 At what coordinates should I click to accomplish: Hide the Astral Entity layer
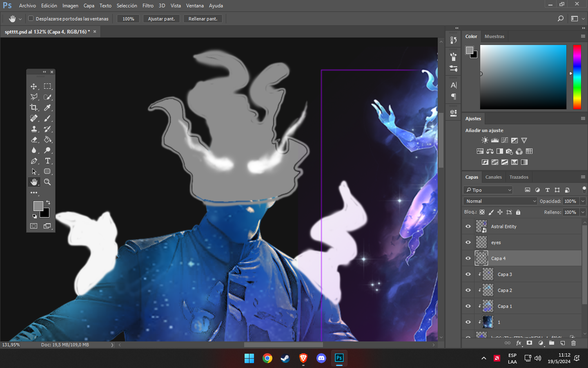pyautogui.click(x=468, y=226)
